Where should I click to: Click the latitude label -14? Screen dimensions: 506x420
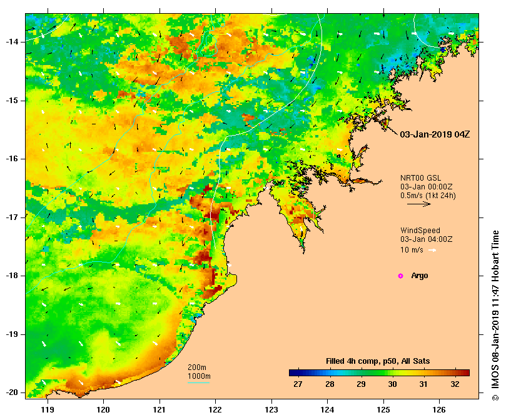click(11, 42)
